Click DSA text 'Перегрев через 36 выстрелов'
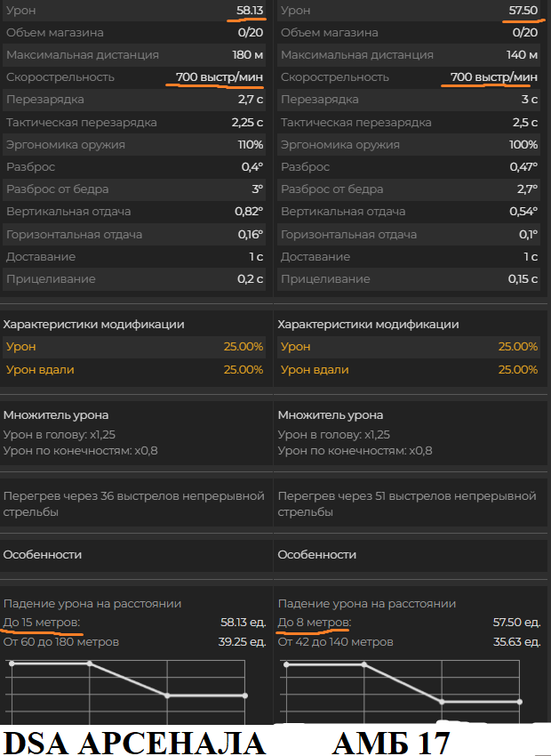 coord(90,495)
